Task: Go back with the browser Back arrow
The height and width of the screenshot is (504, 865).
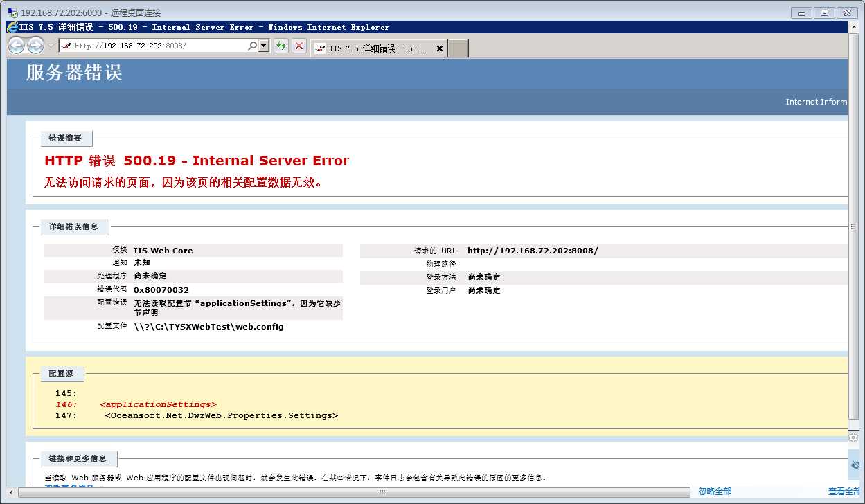Action: (17, 46)
